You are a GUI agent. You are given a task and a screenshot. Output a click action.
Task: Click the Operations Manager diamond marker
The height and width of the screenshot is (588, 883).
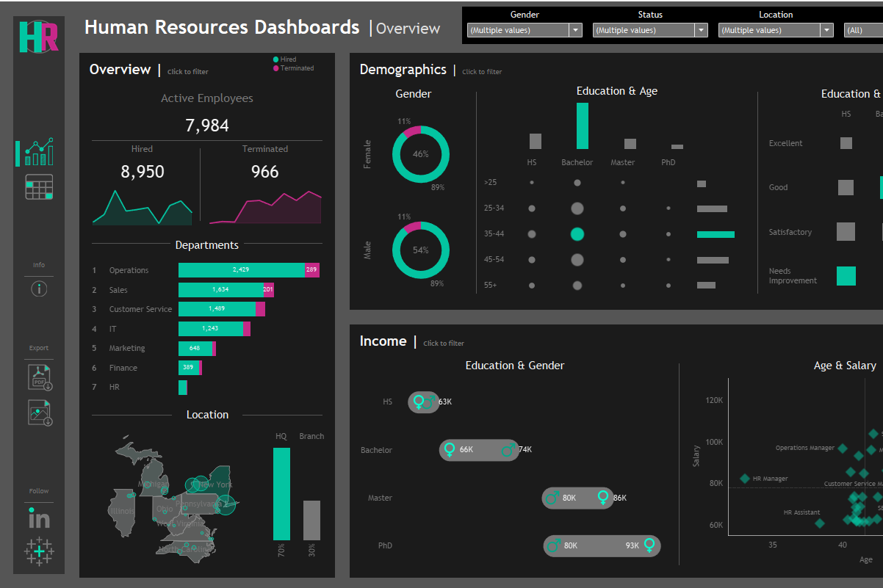click(x=843, y=449)
